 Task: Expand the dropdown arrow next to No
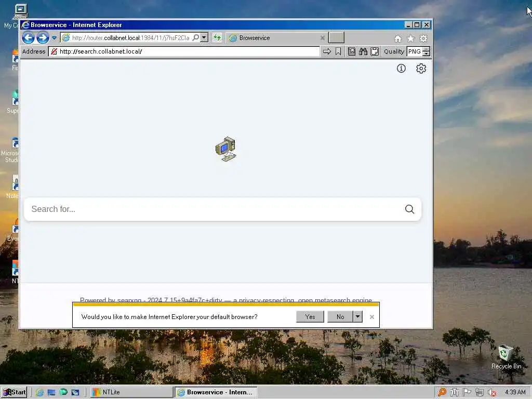[357, 317]
